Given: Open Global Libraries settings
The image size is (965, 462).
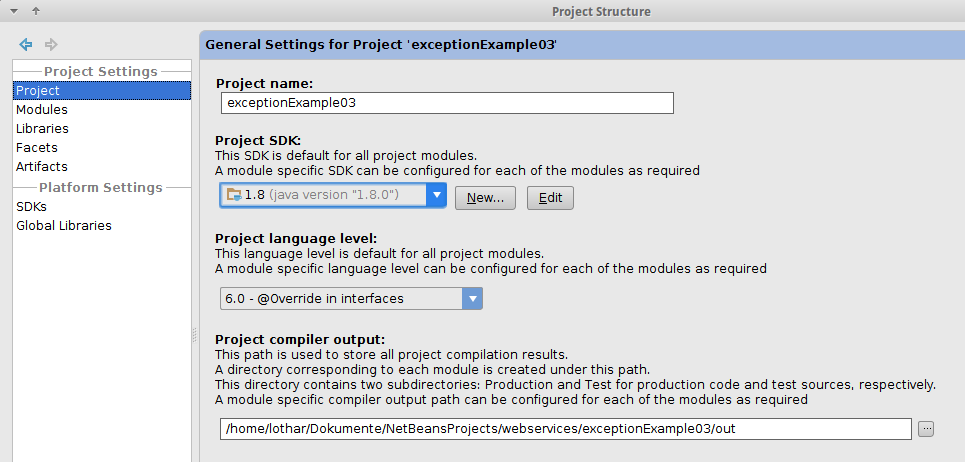Looking at the screenshot, I should pyautogui.click(x=64, y=226).
